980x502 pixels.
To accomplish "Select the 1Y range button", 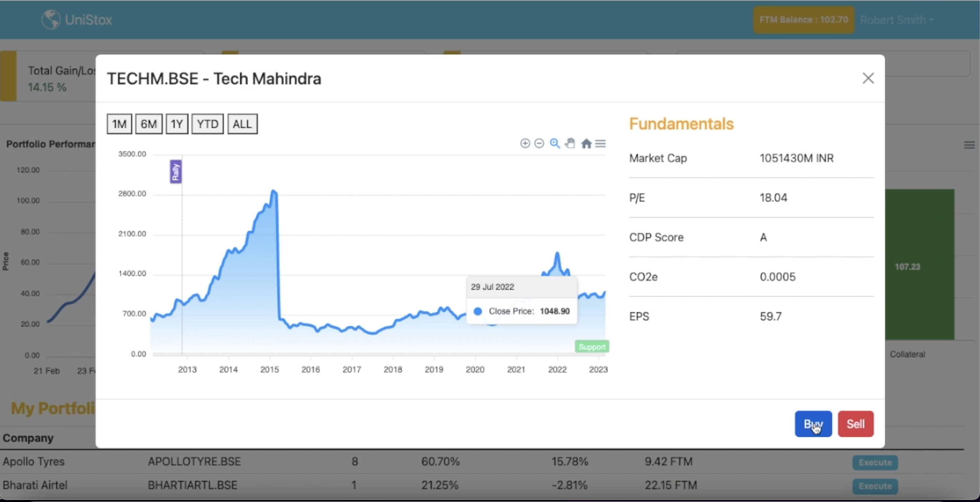I will 177,124.
